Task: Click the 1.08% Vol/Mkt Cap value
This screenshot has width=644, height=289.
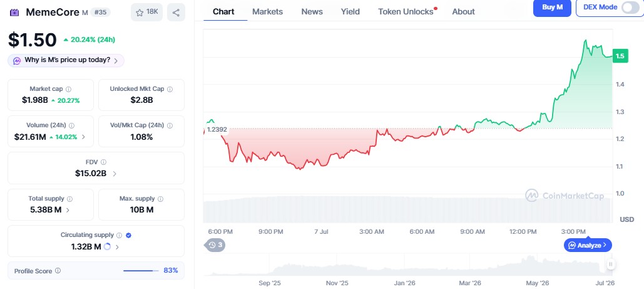Action: tap(141, 137)
